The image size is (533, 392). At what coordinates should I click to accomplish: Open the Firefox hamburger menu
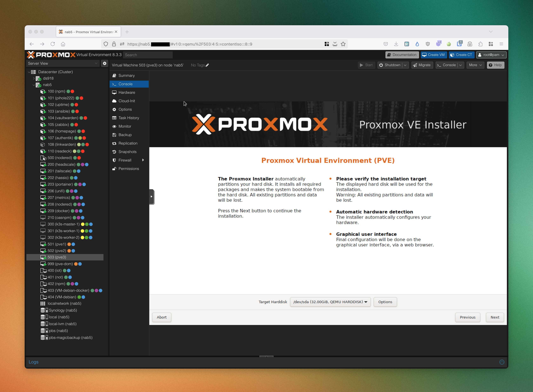501,44
